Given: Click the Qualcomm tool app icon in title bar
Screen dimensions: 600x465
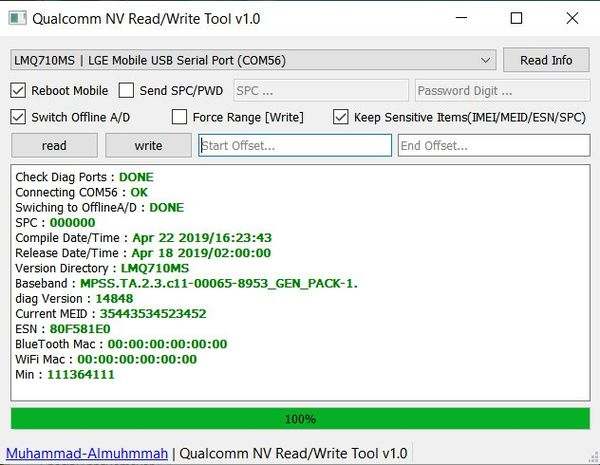Looking at the screenshot, I should click(18, 18).
